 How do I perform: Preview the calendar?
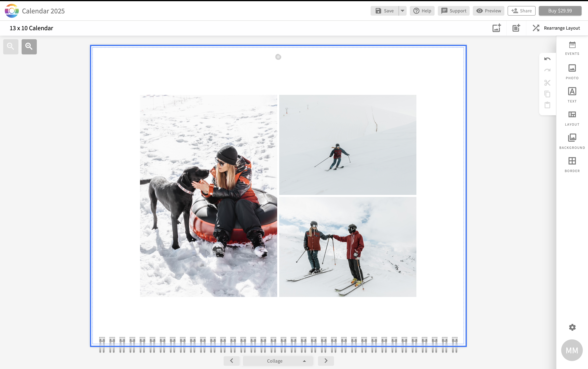488,11
